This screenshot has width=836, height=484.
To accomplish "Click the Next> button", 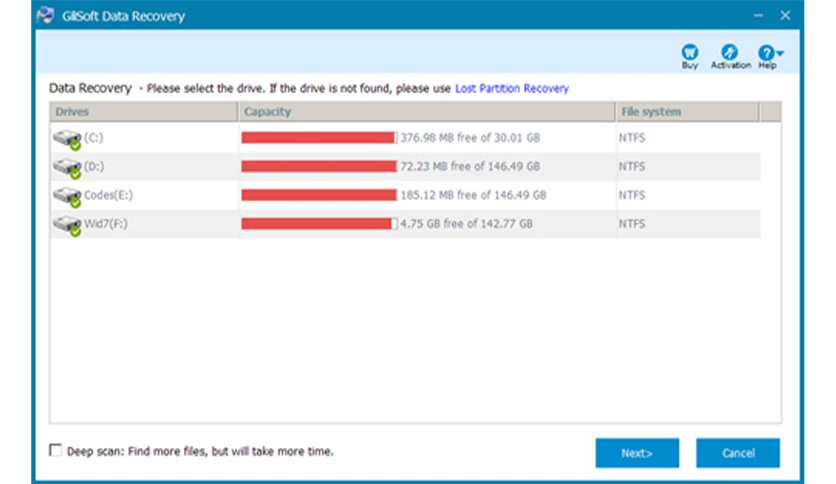I will [637, 453].
